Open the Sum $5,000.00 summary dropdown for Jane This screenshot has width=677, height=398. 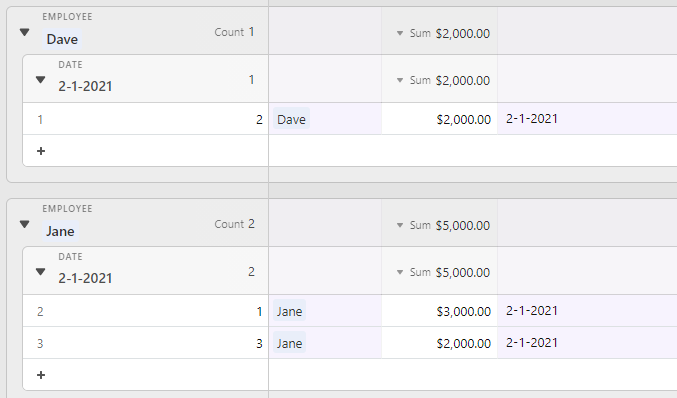click(443, 225)
